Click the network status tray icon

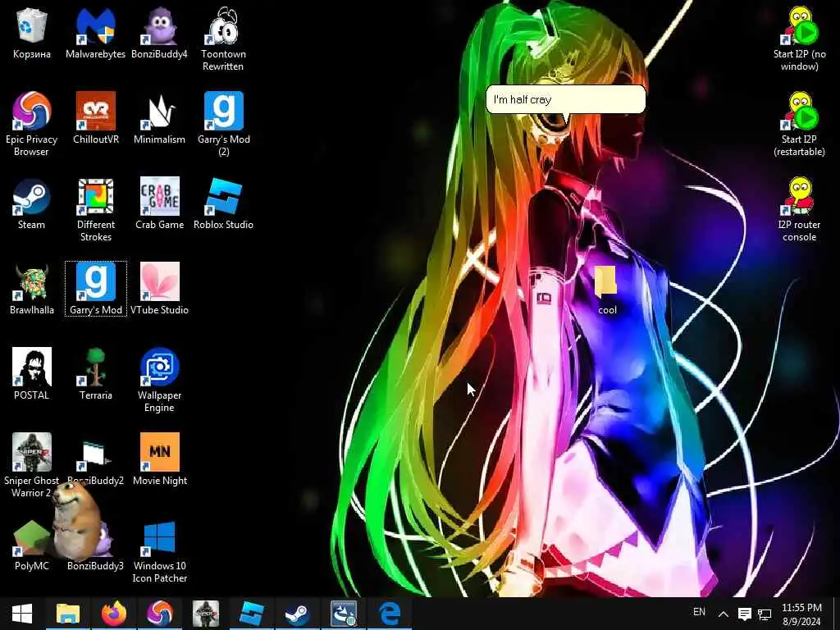tap(765, 614)
